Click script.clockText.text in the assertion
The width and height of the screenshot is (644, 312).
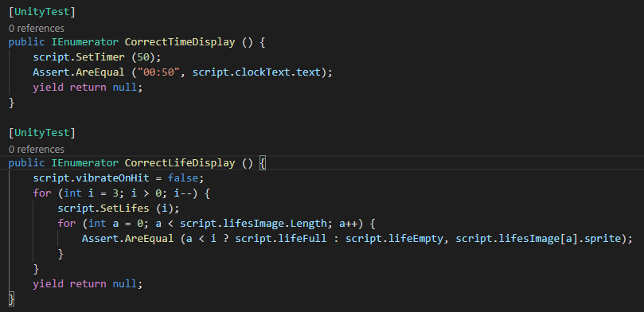click(256, 72)
